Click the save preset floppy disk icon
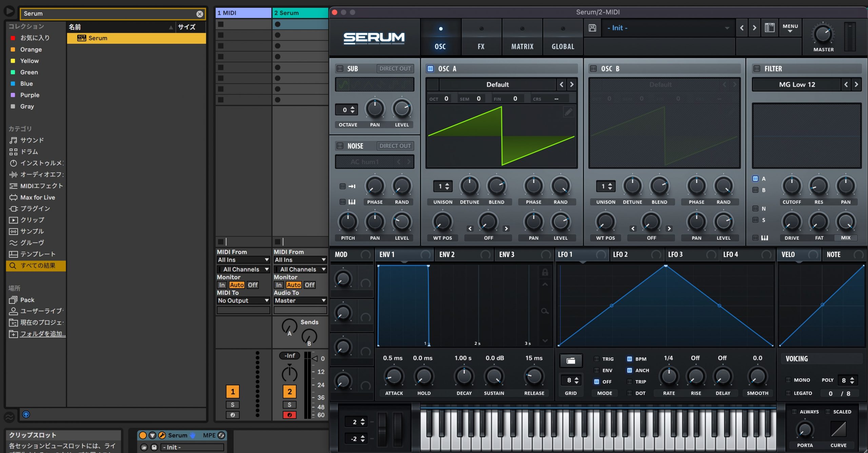Viewport: 868px width, 453px height. tap(592, 28)
